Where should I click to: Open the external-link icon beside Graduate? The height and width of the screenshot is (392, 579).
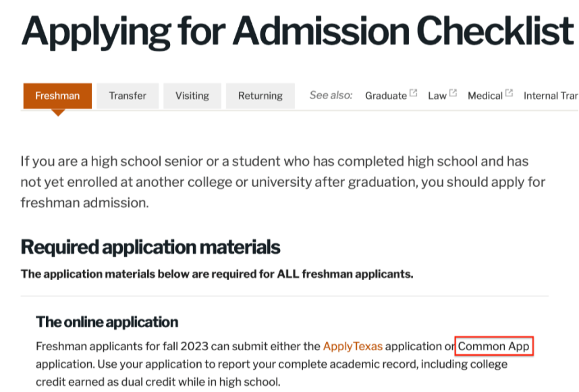coord(414,93)
